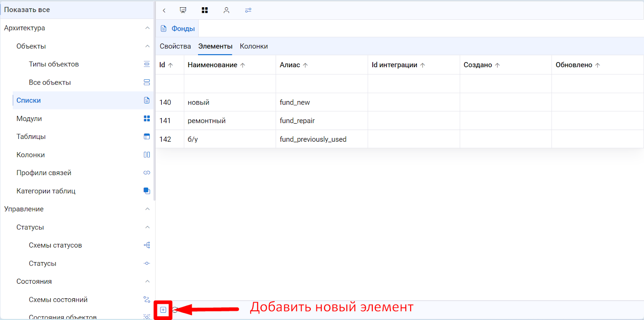Open the user profile icon in toolbar
Viewport: 644px width, 320px height.
pos(227,10)
